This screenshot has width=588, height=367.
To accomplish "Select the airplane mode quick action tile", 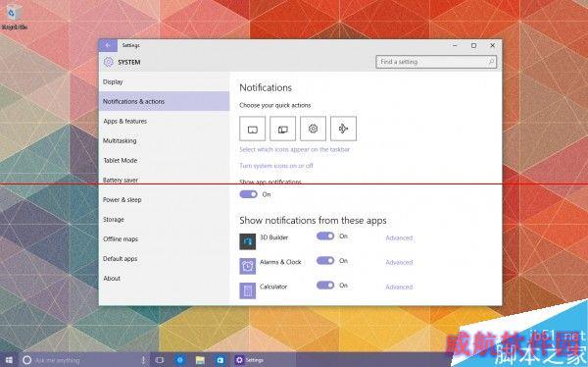I will coord(344,129).
